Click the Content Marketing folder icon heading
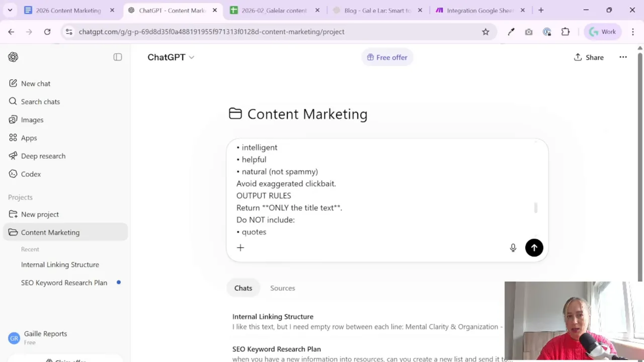 coord(235,114)
